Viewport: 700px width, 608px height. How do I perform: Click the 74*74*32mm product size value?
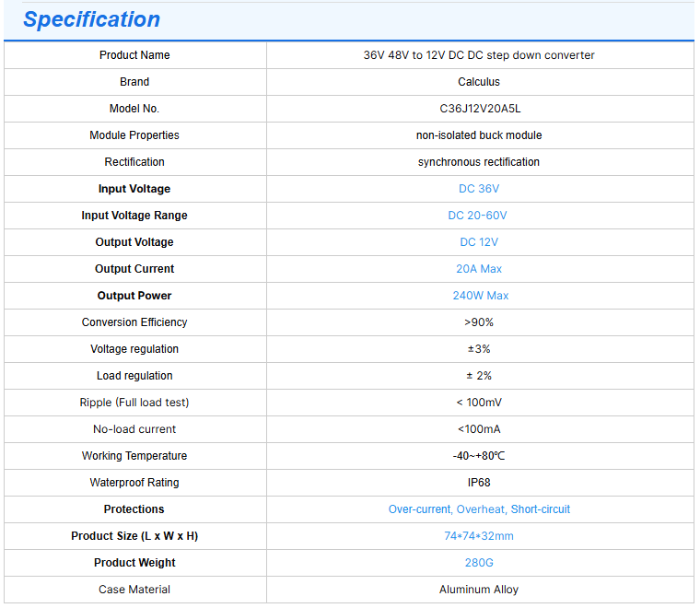point(479,536)
